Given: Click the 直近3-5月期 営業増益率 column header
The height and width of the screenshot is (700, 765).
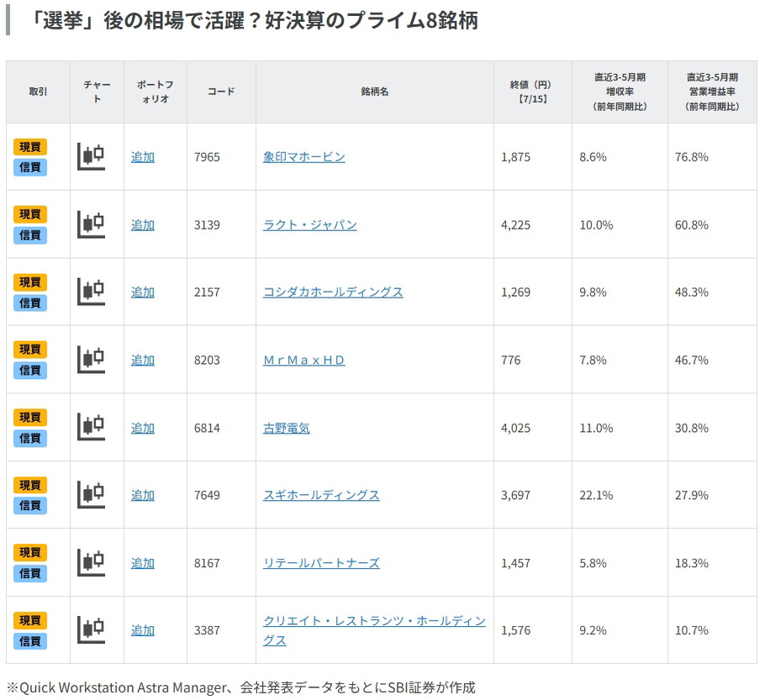Looking at the screenshot, I should coord(712,92).
